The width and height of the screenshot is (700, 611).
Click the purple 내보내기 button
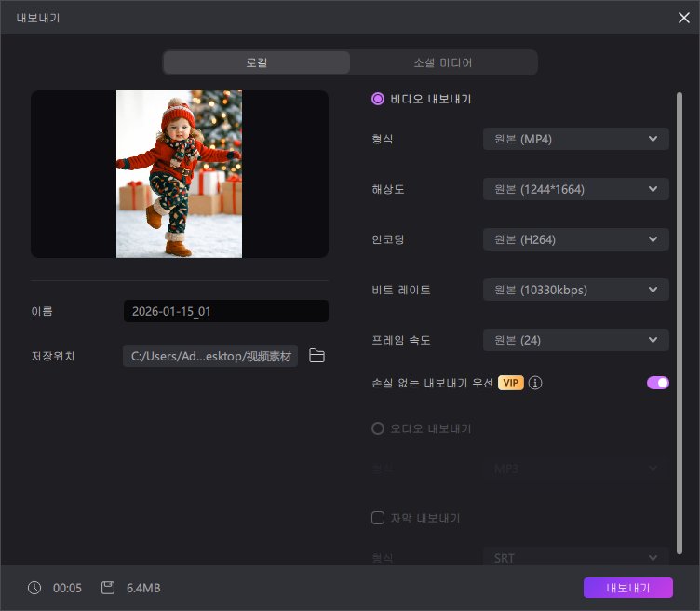tap(628, 588)
